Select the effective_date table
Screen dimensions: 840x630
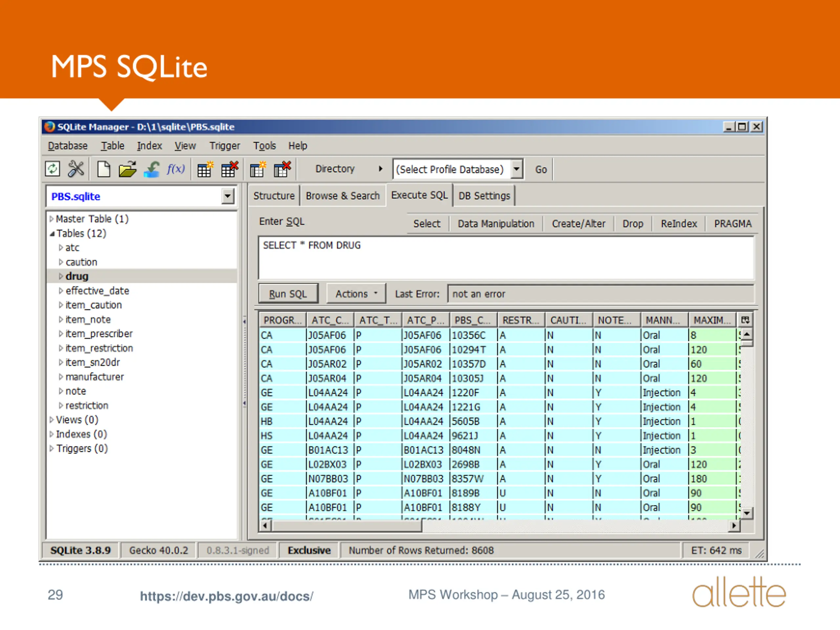point(97,291)
